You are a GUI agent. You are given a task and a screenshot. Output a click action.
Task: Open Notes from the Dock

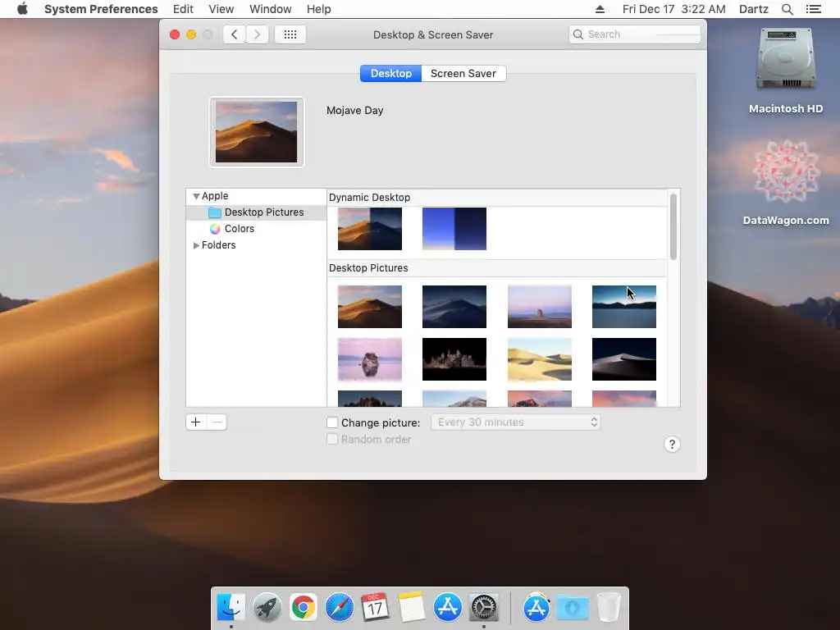coord(412,608)
